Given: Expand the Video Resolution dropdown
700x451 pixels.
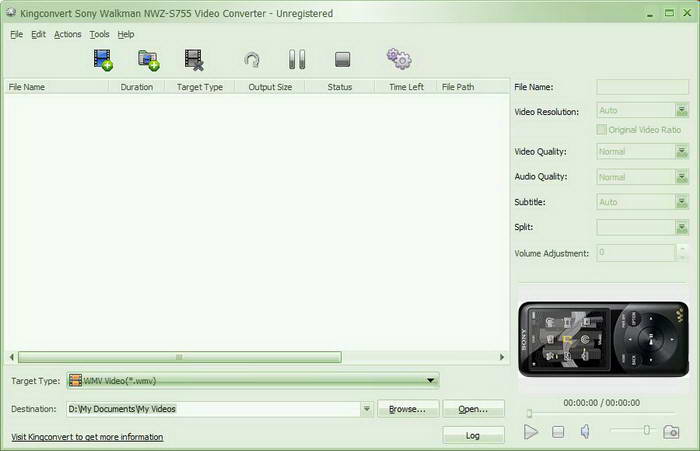Looking at the screenshot, I should point(682,110).
